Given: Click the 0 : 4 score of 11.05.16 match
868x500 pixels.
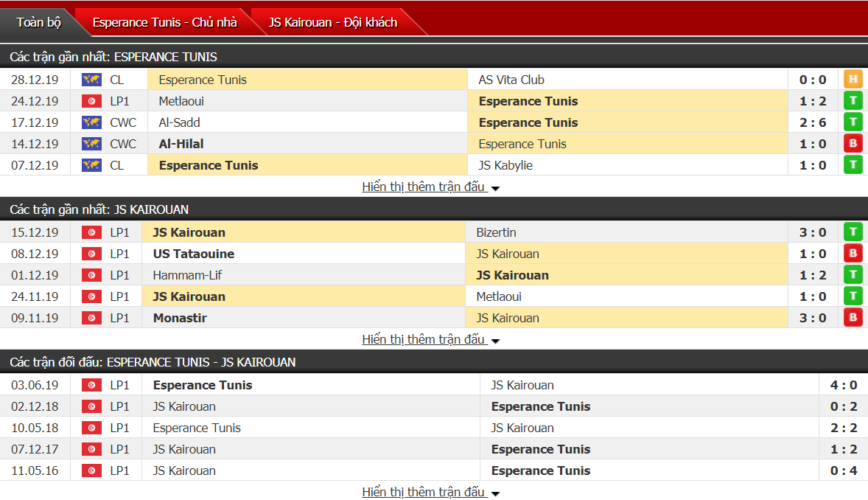Looking at the screenshot, I should tap(844, 471).
